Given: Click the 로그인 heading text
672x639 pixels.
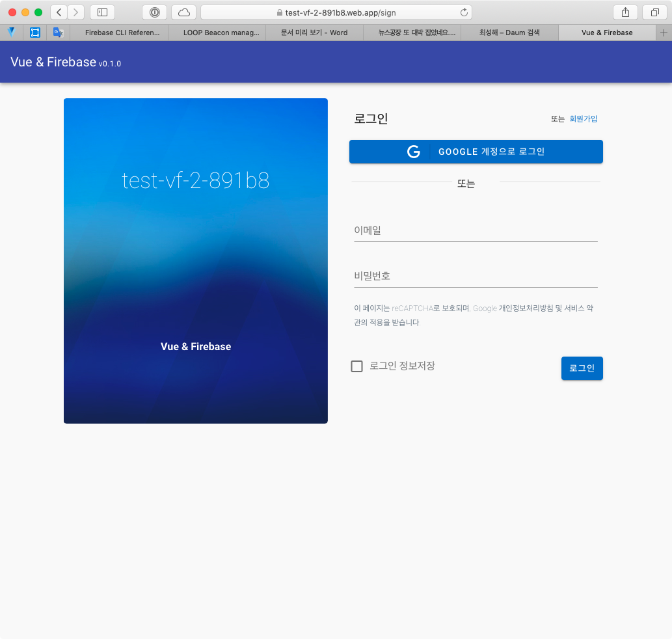Looking at the screenshot, I should coord(371,118).
